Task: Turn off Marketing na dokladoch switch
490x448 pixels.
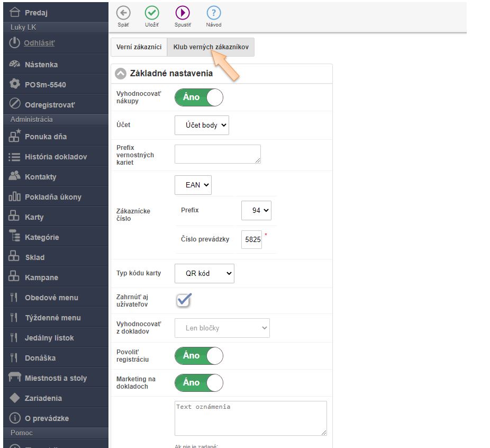Action: 199,383
